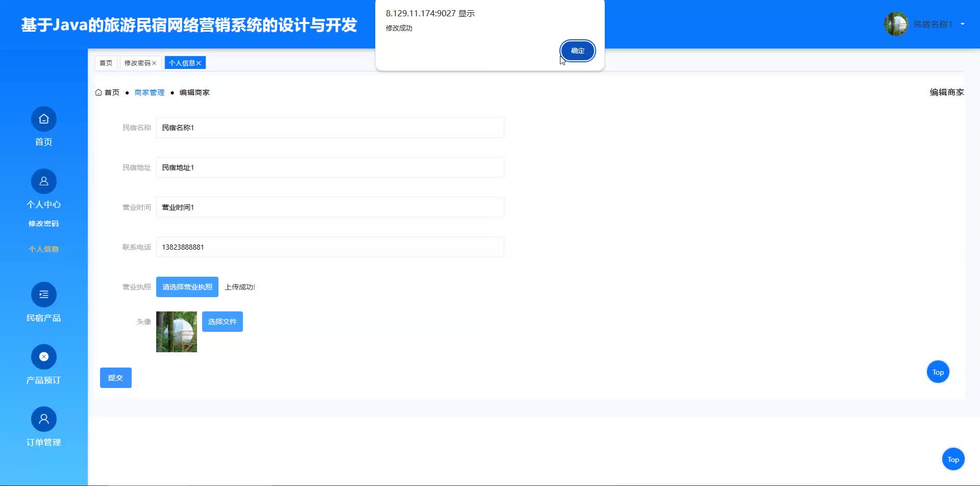Viewport: 980px width, 486px height.
Task: Open 订单管理 using its sidebar icon
Action: click(43, 419)
